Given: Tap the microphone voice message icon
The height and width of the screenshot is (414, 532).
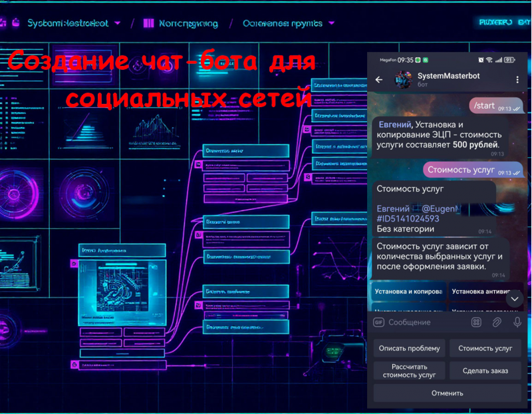Looking at the screenshot, I should click(x=517, y=322).
